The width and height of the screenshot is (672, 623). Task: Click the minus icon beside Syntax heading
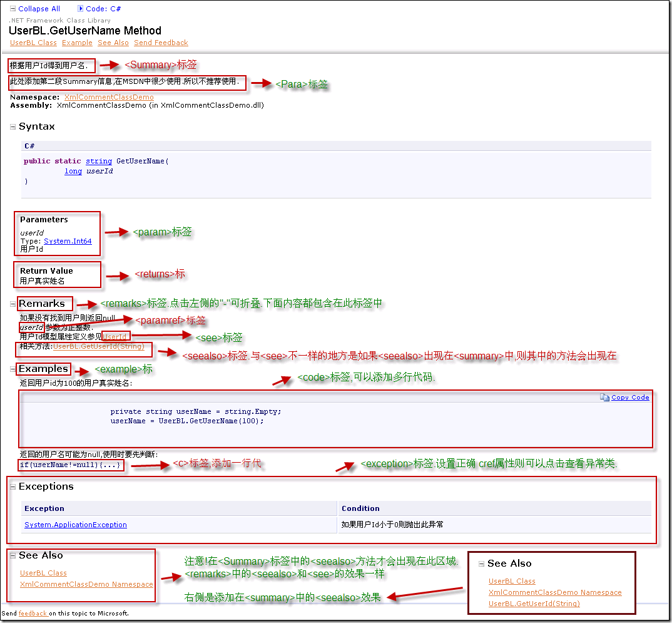[x=12, y=126]
